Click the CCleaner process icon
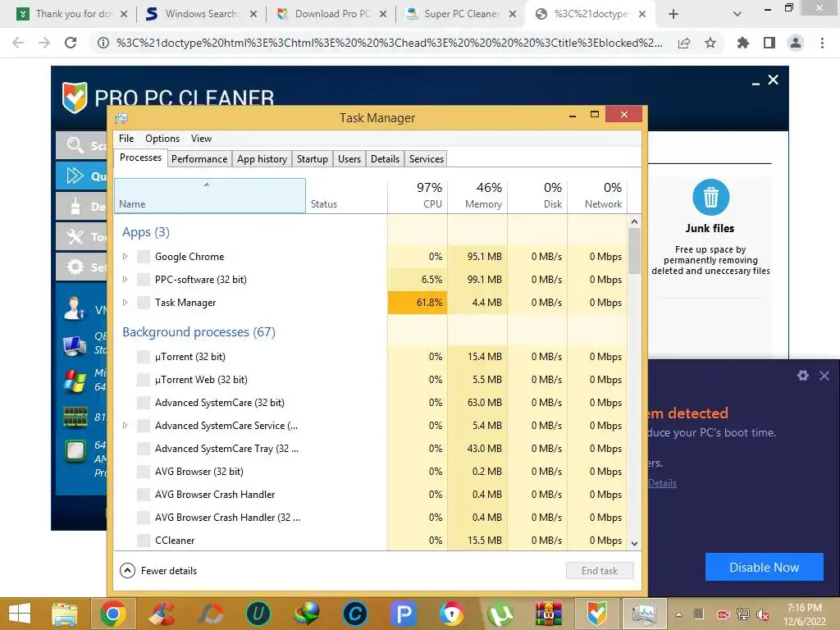 [x=143, y=541]
